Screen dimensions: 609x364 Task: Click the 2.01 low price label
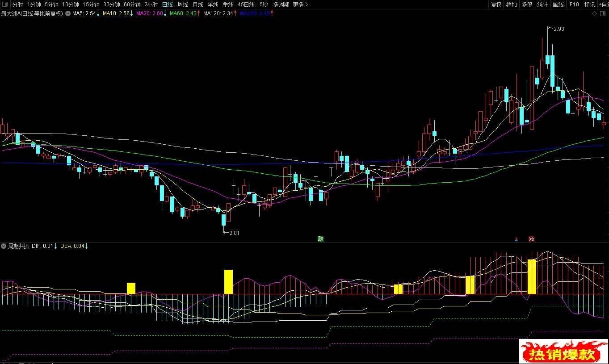coord(234,233)
